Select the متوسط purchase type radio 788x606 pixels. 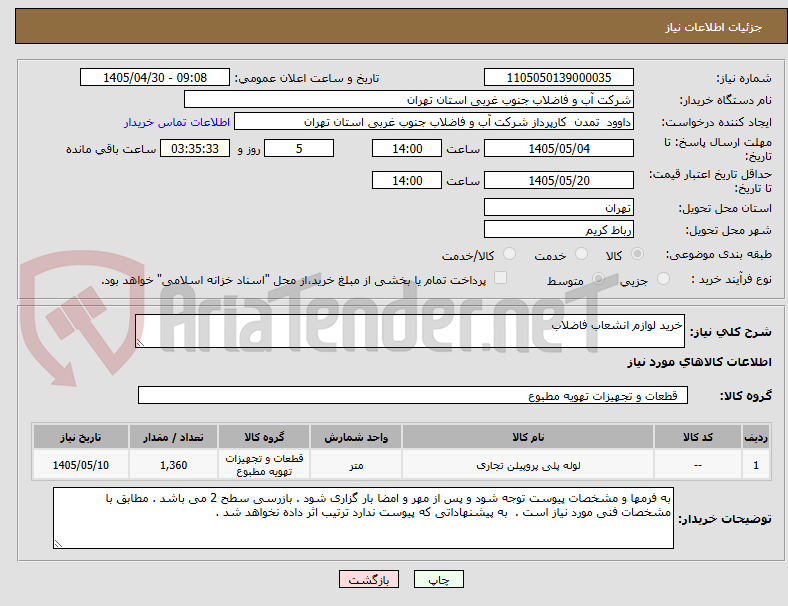pyautogui.click(x=598, y=279)
